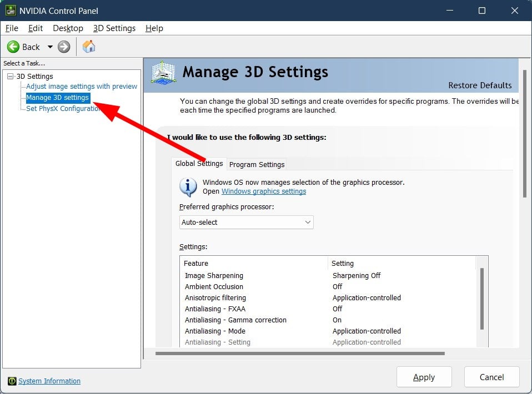
Task: Open the Desktop menu
Action: coord(68,28)
